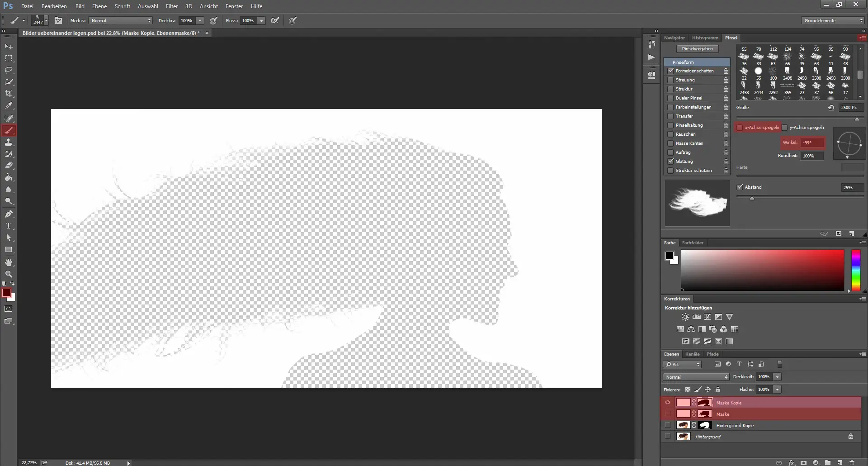The height and width of the screenshot is (466, 868).
Task: Hide the Maske Kopie layer
Action: 668,402
